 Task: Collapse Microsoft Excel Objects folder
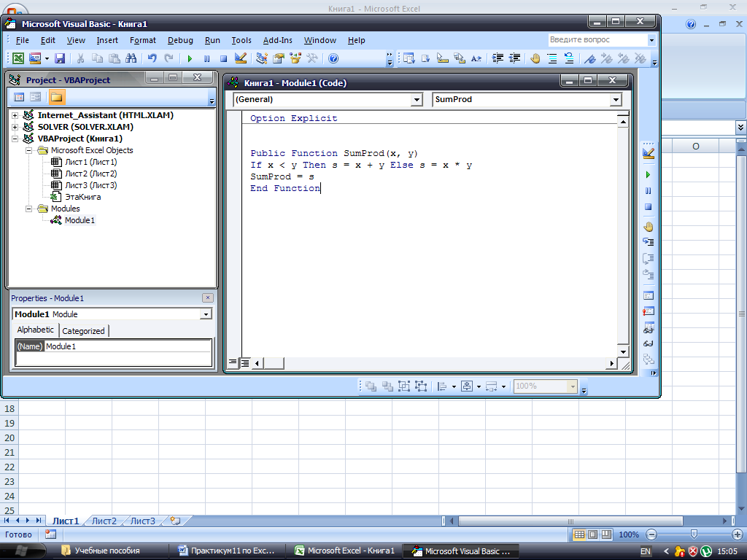[x=28, y=150]
